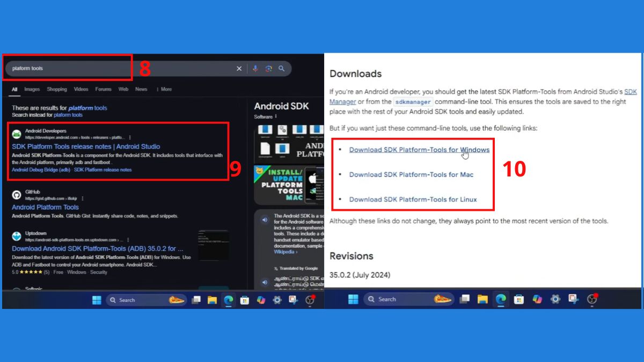644x362 pixels.
Task: Open three-dot options beside the Android Developers result
Action: coord(130,138)
